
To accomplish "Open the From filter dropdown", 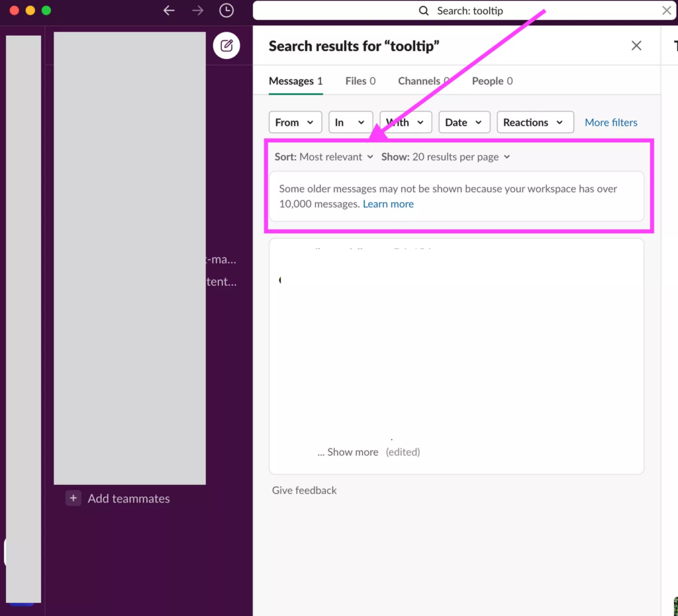I will [x=295, y=123].
